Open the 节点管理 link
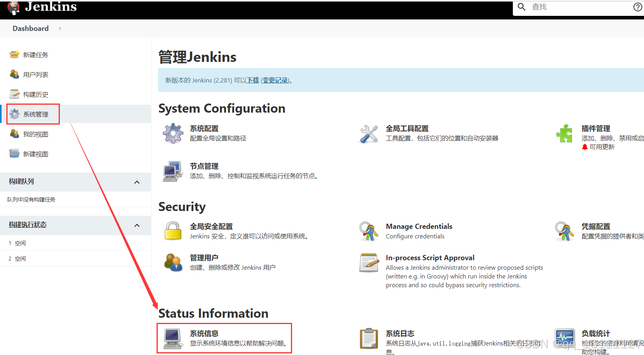 click(204, 166)
